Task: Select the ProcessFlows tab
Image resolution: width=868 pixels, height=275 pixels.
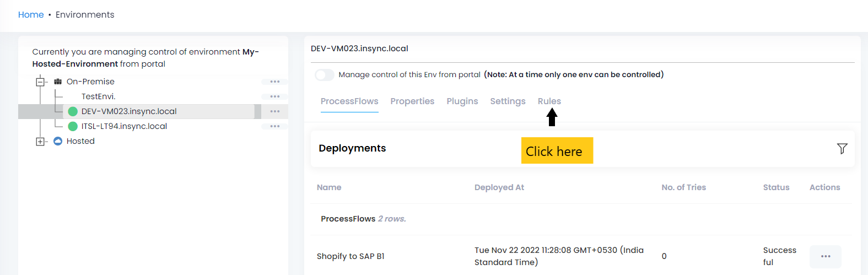Action: (x=349, y=101)
